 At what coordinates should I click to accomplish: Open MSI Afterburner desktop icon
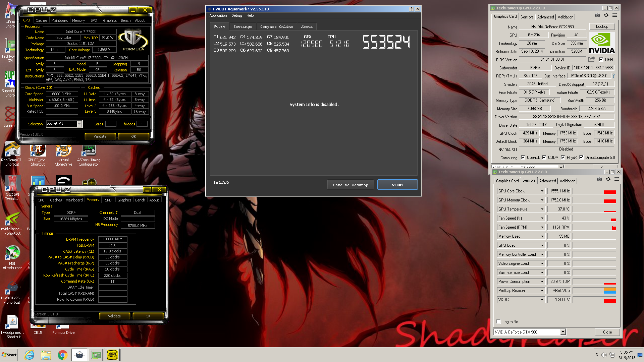pyautogui.click(x=12, y=257)
